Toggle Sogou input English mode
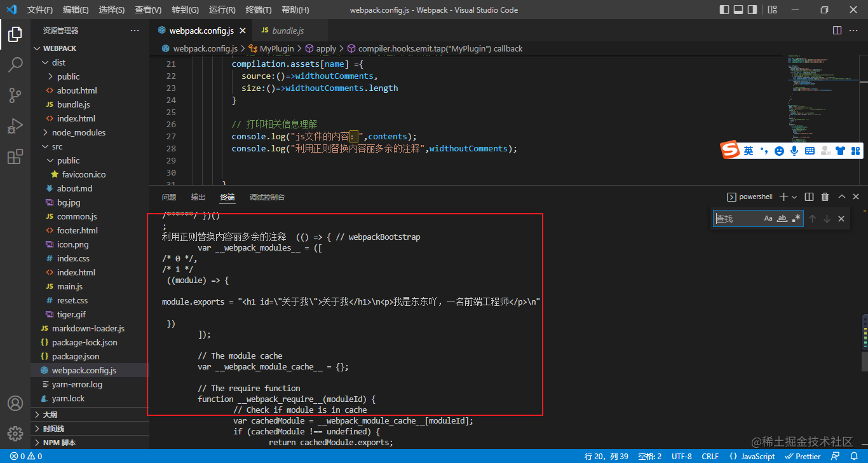868x463 pixels. tap(749, 151)
